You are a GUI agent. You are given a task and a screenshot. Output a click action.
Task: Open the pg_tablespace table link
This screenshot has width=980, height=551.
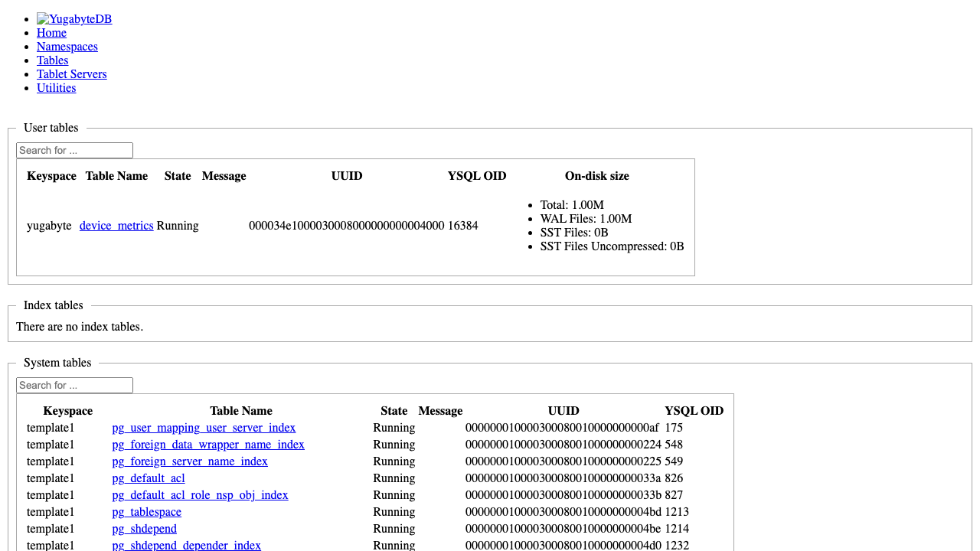(x=146, y=512)
